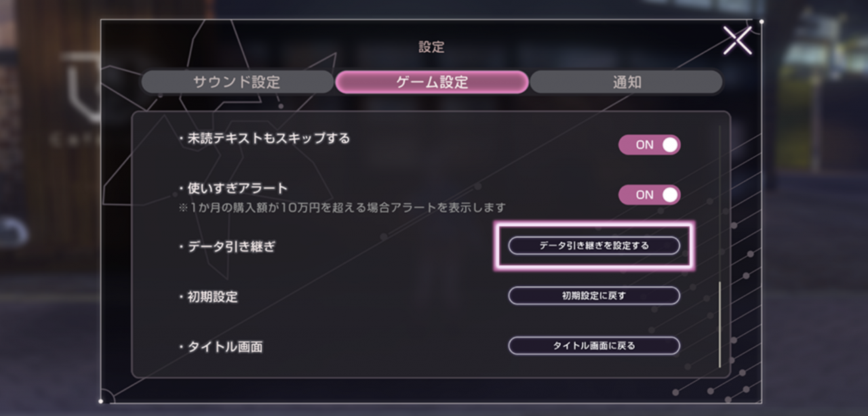Click the 設定 title heading

pos(431,47)
